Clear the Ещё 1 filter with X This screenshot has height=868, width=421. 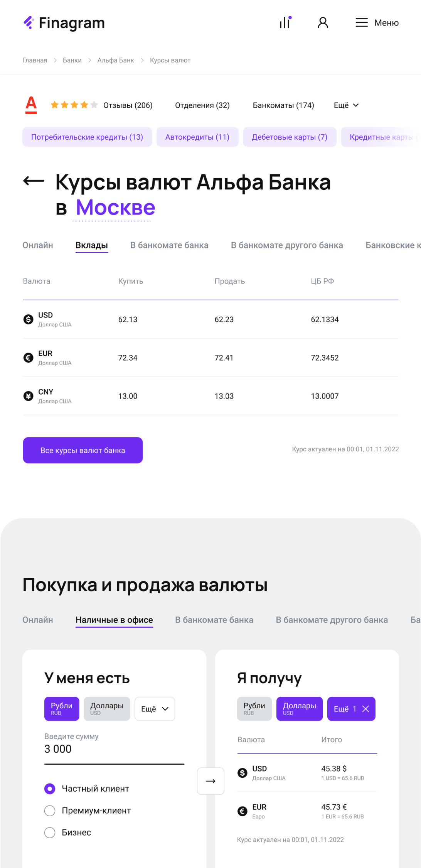[x=366, y=709]
